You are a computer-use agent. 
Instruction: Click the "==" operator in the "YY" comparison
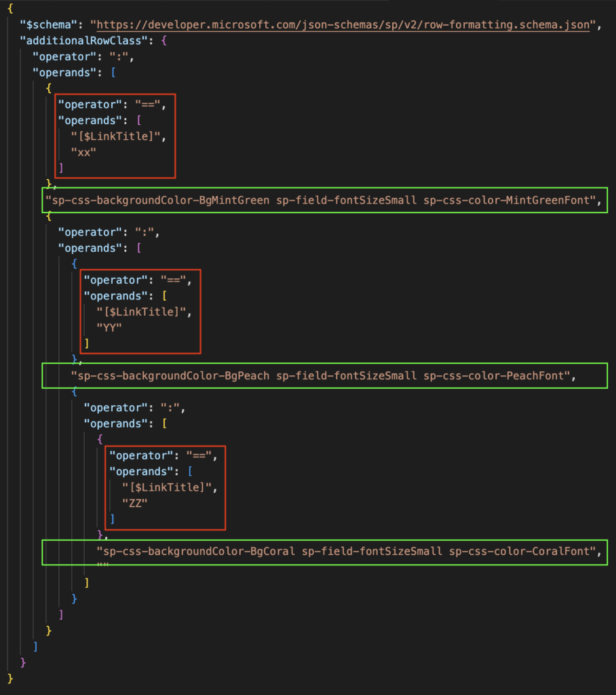click(173, 280)
